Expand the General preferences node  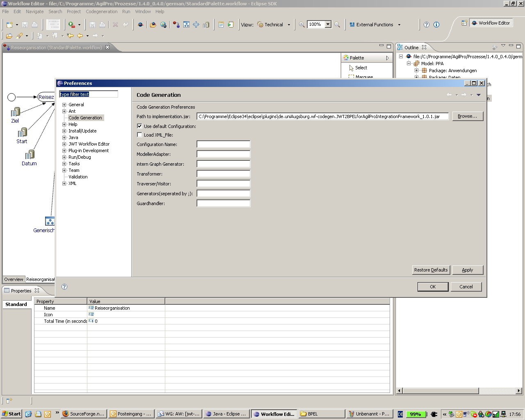pos(64,105)
